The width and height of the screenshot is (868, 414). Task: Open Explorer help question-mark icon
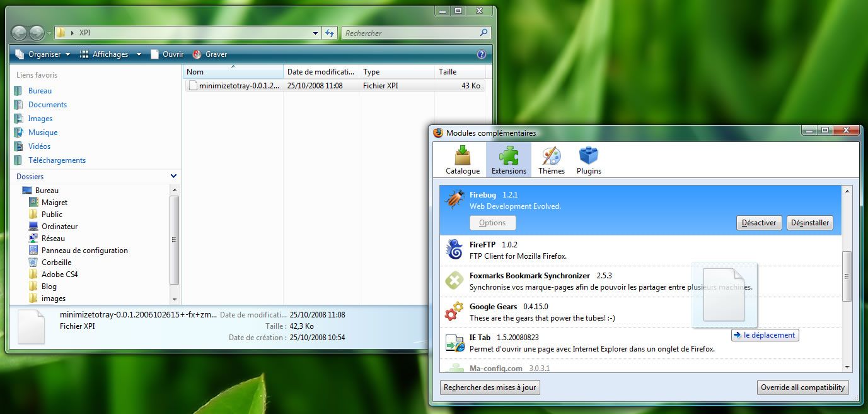pyautogui.click(x=482, y=54)
